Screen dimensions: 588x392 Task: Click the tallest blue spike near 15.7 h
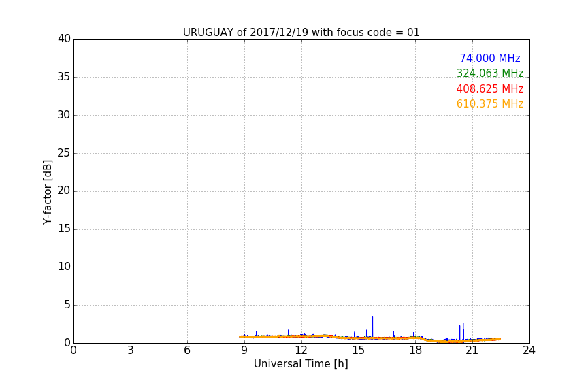coord(372,327)
